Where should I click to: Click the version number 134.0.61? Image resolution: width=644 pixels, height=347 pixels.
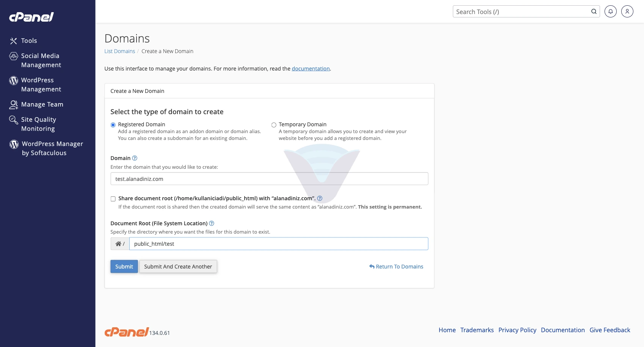click(x=160, y=333)
